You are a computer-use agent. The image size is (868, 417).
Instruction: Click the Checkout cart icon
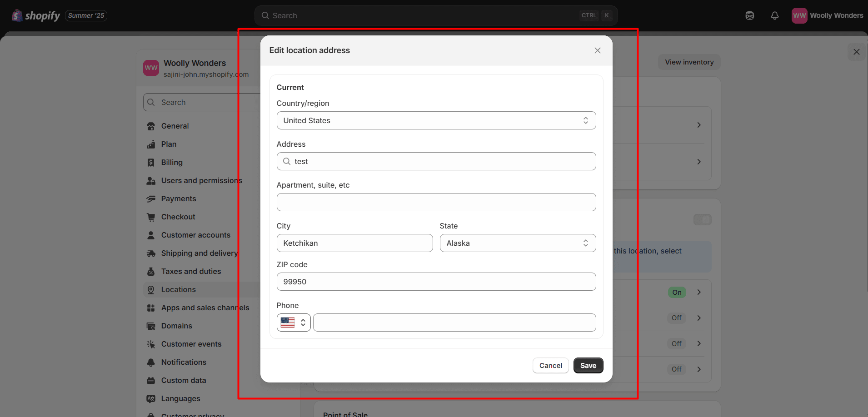tap(151, 217)
